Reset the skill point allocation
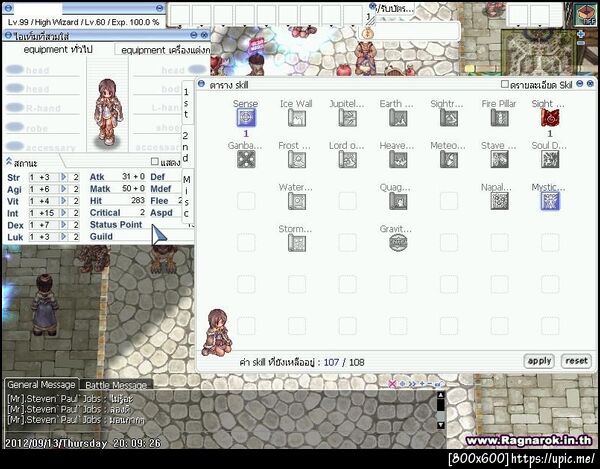The height and width of the screenshot is (469, 600). 576,361
